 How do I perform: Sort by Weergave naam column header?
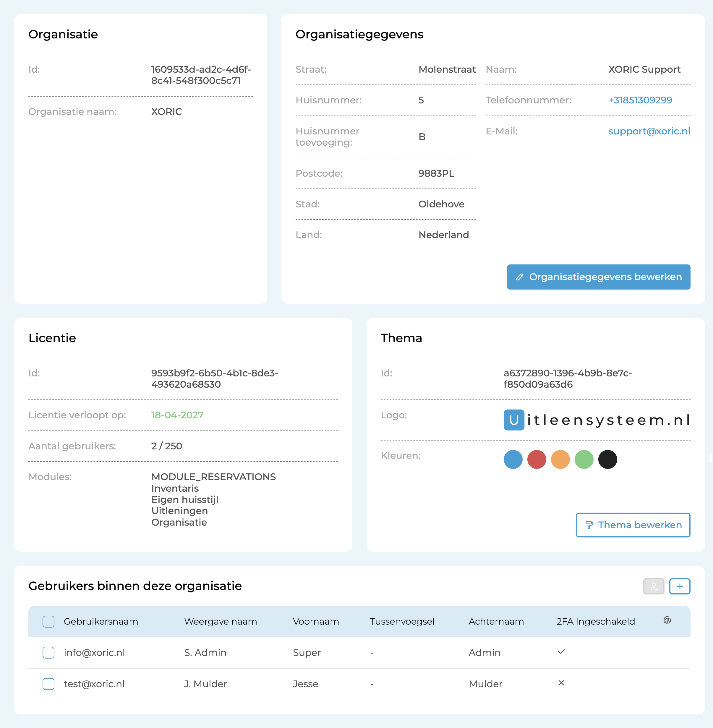(x=220, y=621)
